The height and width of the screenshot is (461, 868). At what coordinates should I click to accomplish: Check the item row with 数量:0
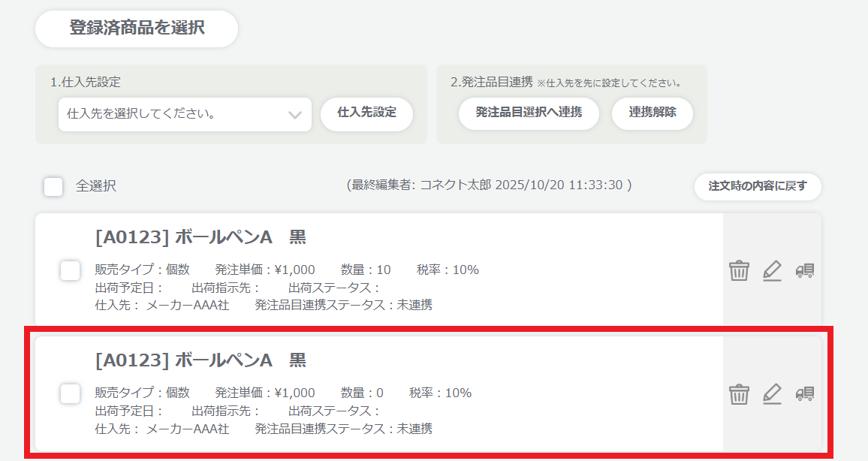click(71, 393)
